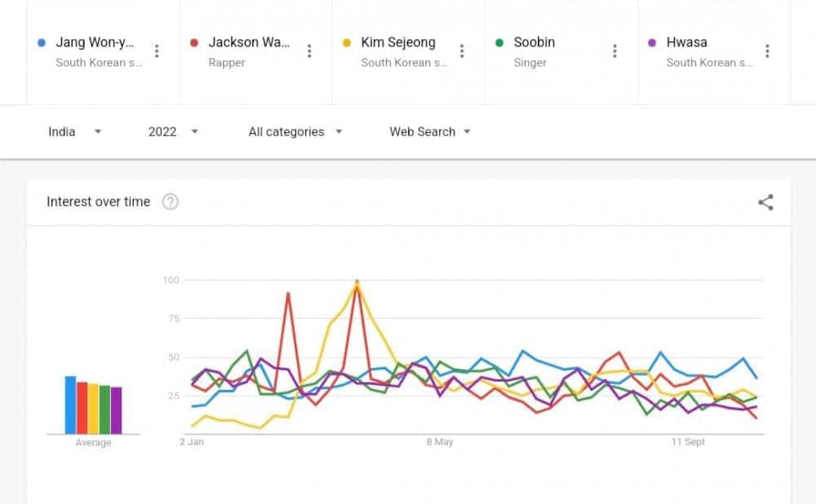
Task: Open the Soobin three-dot options menu
Action: coord(614,51)
